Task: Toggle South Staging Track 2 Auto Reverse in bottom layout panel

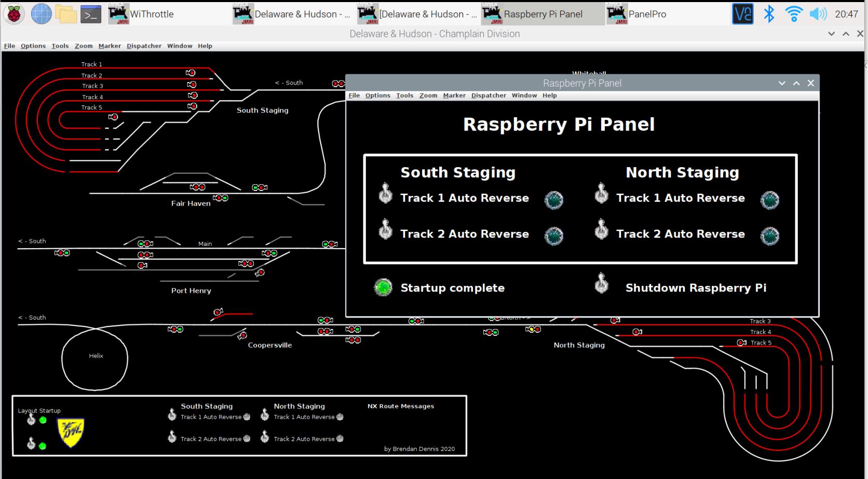Action: [x=172, y=436]
